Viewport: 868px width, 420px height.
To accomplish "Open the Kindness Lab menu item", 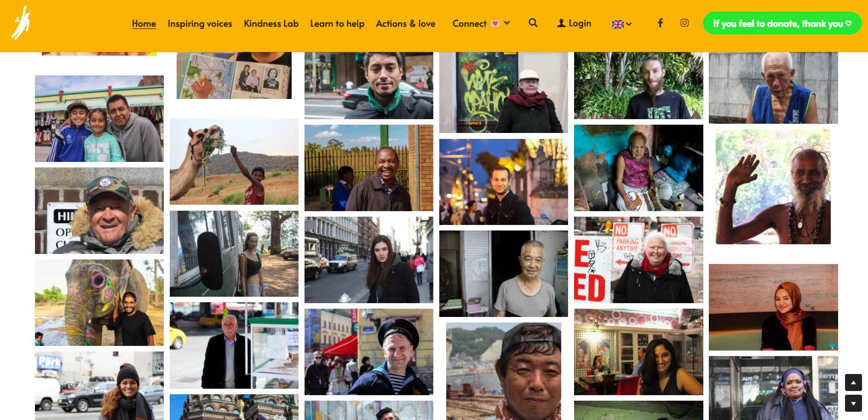I will pos(271,23).
